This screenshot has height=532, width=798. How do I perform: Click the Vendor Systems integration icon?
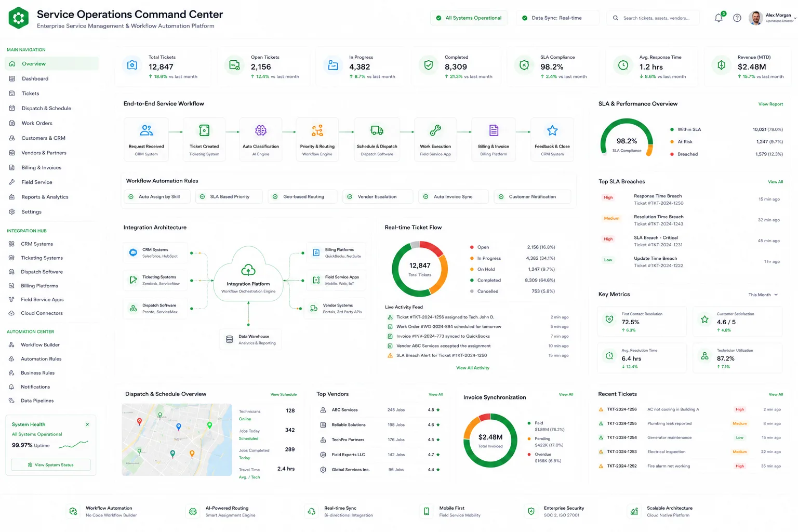point(314,308)
